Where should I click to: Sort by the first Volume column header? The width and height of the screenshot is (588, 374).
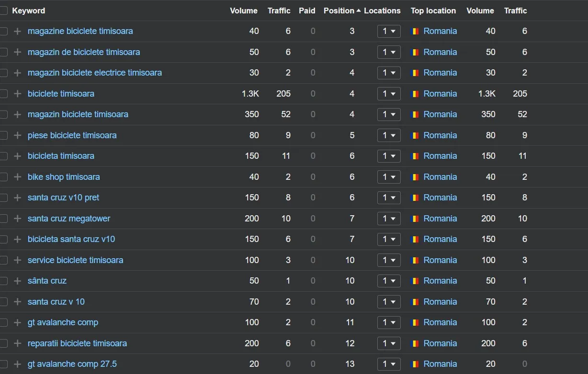click(244, 11)
